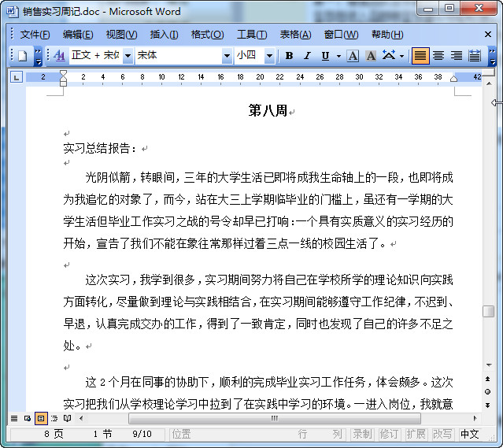Viewport: 503px width, 448px height.
Task: Open Formatting toolbar options chevron at right
Action: (492, 56)
